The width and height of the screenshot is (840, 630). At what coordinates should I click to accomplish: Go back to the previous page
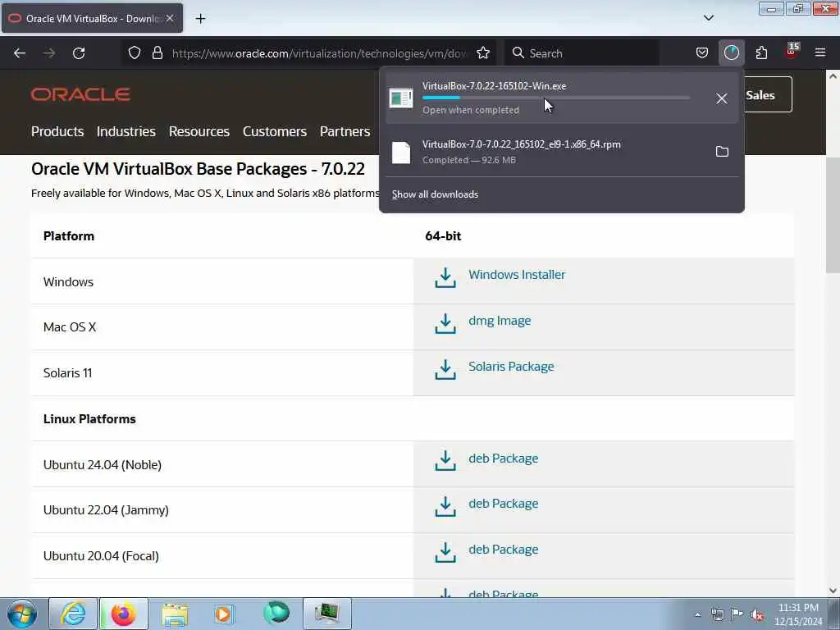pos(20,53)
